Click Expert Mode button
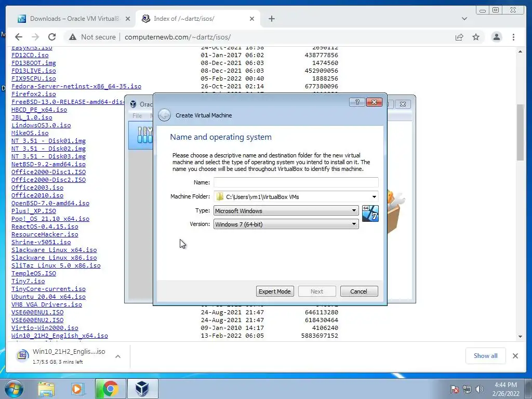The image size is (532, 399). (274, 291)
